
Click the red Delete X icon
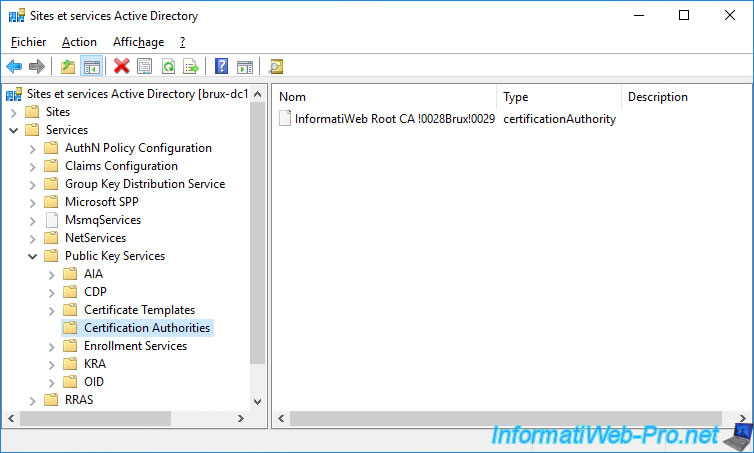pos(122,67)
